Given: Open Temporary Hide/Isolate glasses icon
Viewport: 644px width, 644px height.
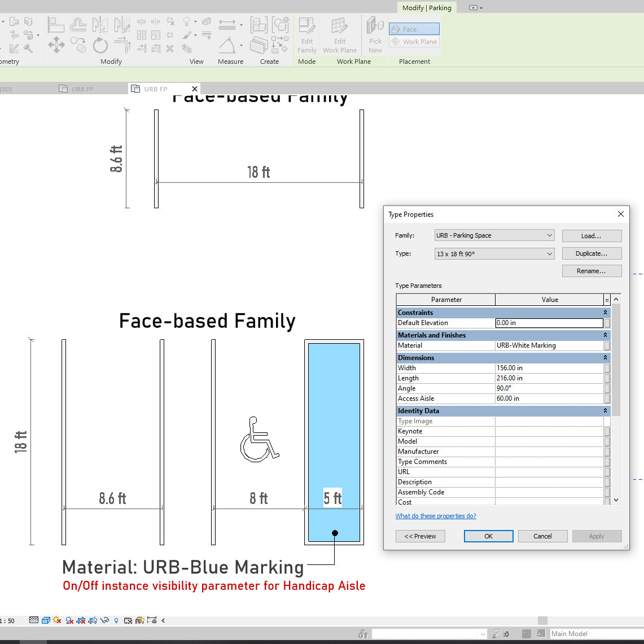Looking at the screenshot, I should [104, 620].
